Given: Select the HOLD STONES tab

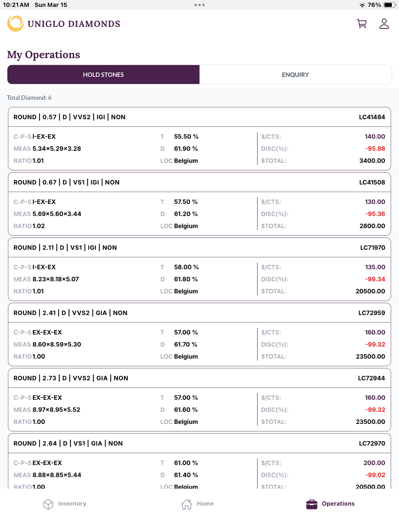Looking at the screenshot, I should pyautogui.click(x=103, y=75).
